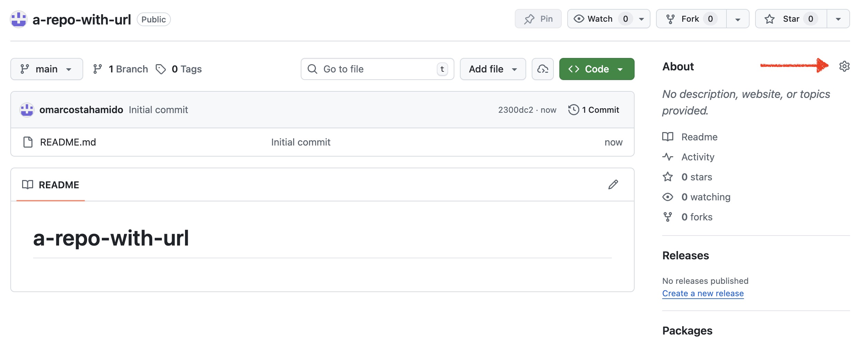This screenshot has width=868, height=349.
Task: Open commit hash 2300dc2
Action: coord(515,110)
